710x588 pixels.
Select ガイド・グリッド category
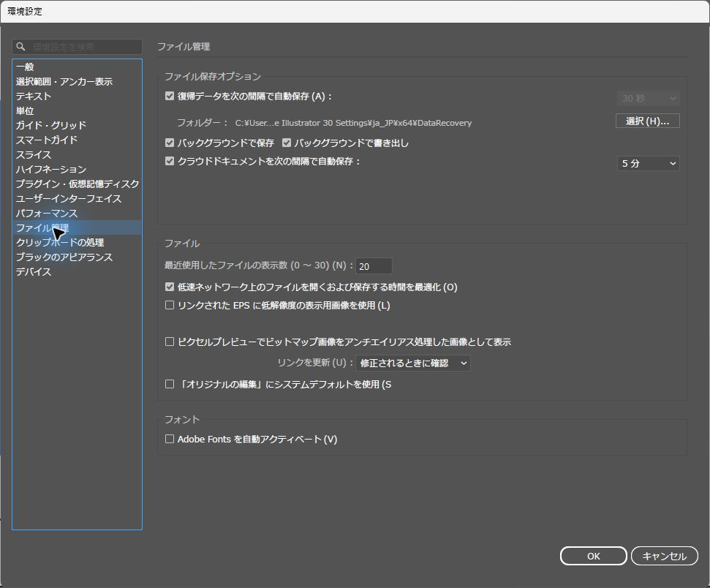[77, 125]
